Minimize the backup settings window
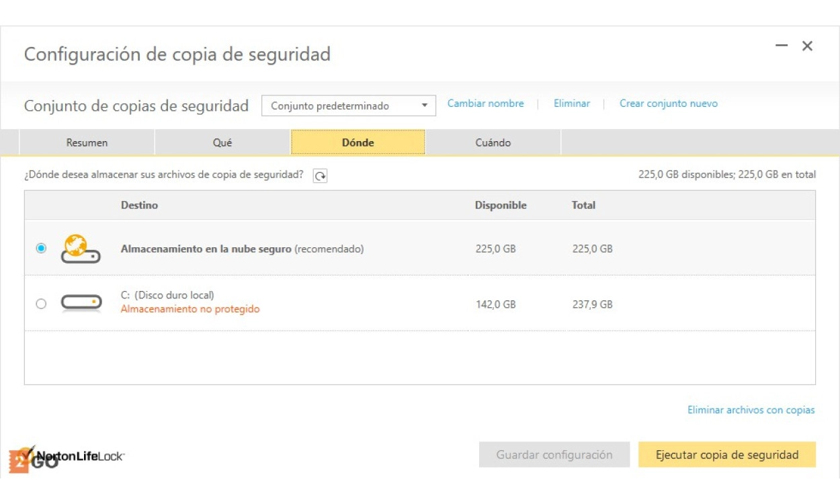840x504 pixels. (x=782, y=46)
